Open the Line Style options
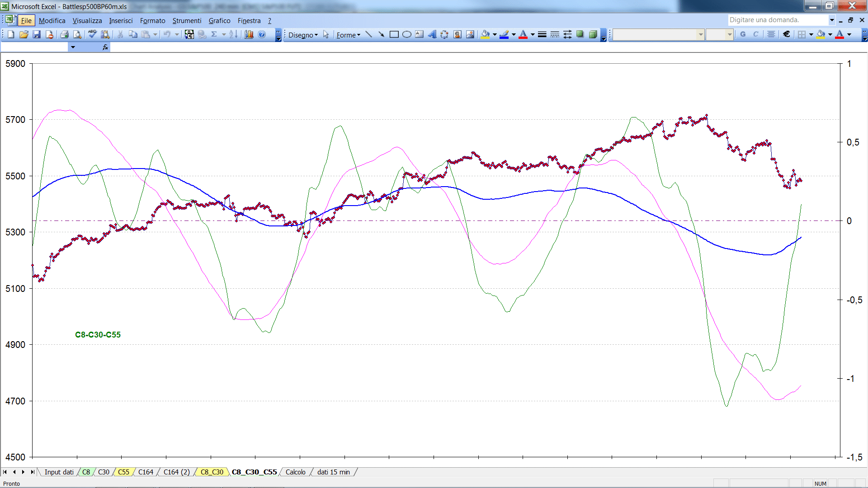Screen dimensions: 868x488 [542, 34]
